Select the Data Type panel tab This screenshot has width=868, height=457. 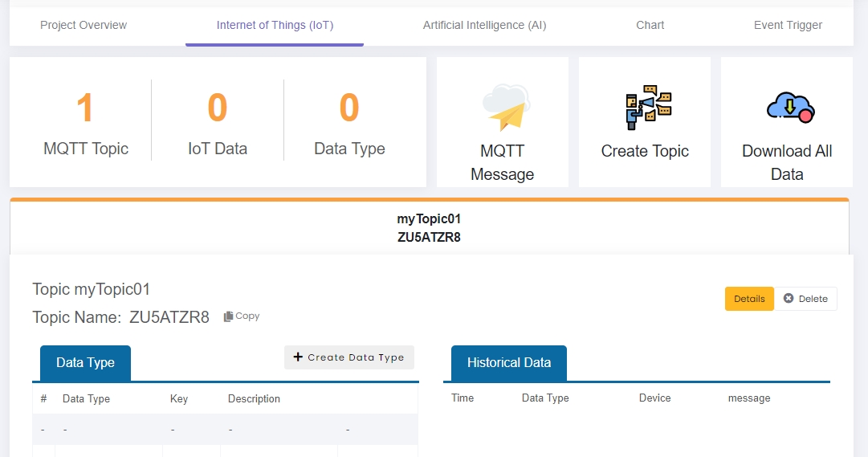click(x=85, y=363)
